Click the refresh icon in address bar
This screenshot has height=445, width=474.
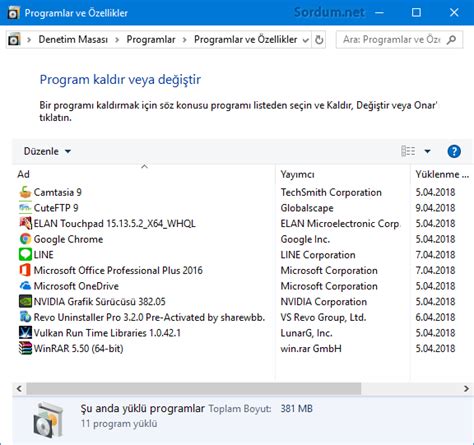(319, 40)
